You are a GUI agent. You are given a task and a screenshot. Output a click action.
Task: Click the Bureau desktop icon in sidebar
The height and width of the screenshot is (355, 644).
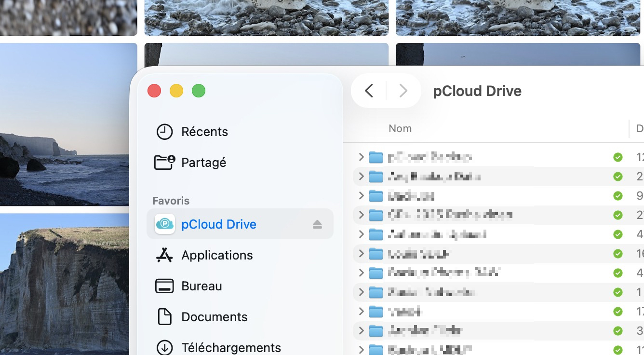coord(164,286)
